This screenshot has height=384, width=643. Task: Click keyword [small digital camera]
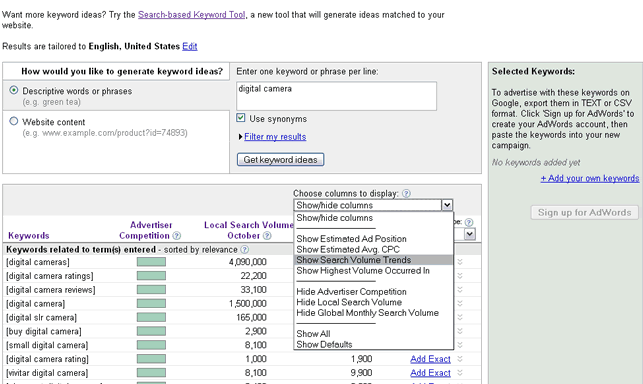47,345
